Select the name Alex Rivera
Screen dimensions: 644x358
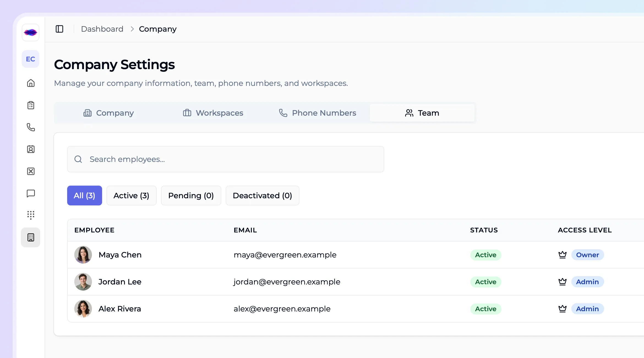[120, 309]
